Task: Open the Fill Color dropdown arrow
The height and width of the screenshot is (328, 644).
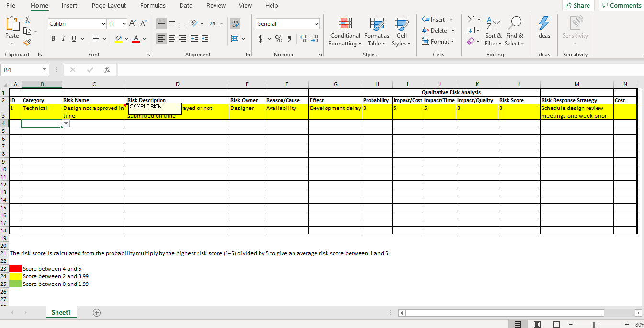Action: tap(126, 39)
